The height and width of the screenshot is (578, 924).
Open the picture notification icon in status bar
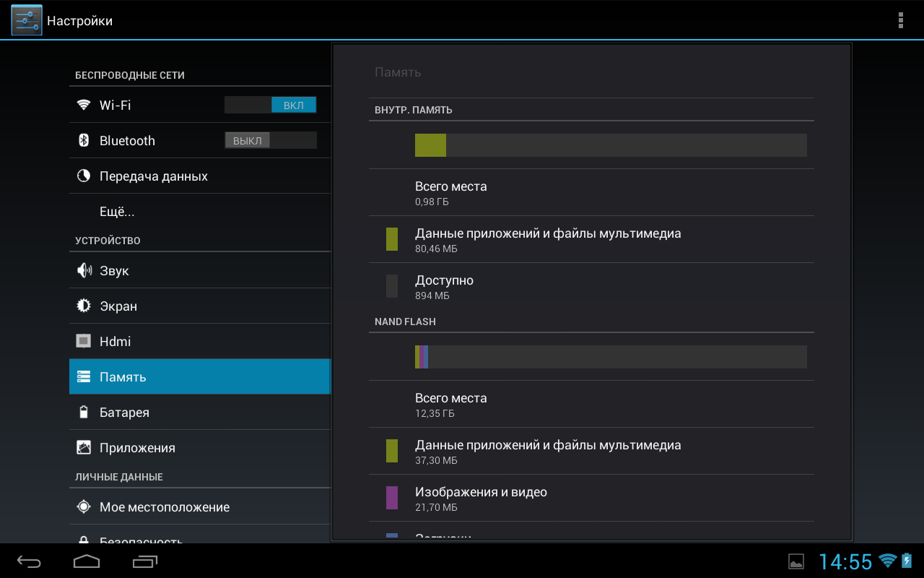tap(796, 561)
